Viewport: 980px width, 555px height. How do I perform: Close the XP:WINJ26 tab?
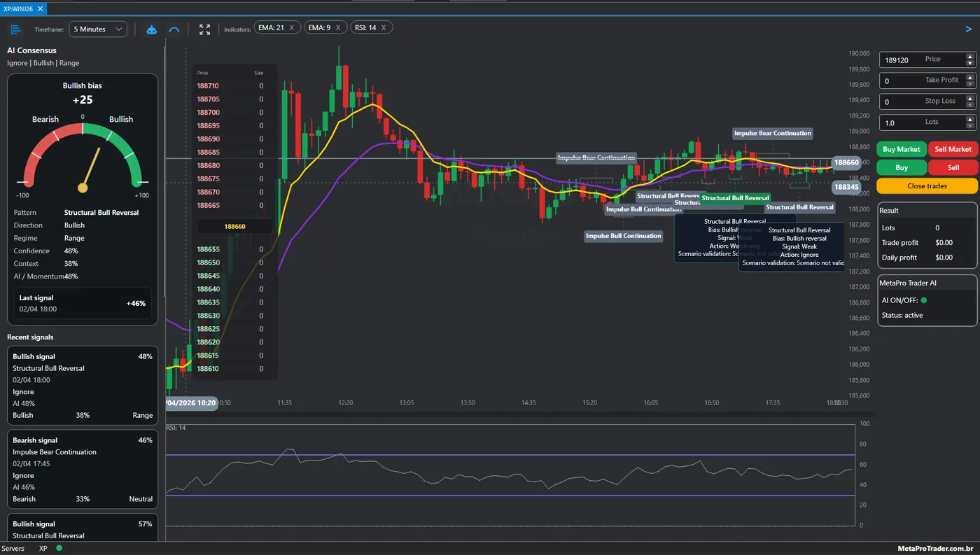click(x=40, y=8)
